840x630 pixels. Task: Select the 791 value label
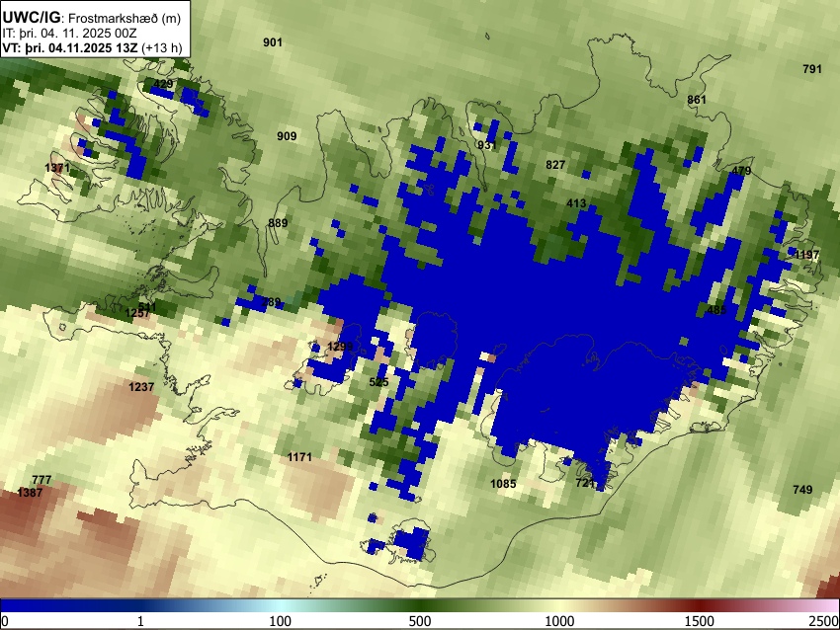click(812, 69)
